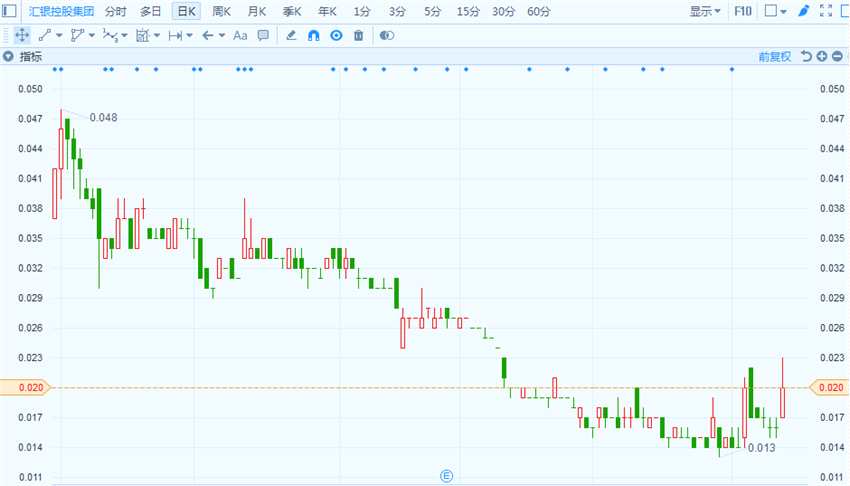Click the toolbar drag handle grip
850x486 pixels.
5,36
